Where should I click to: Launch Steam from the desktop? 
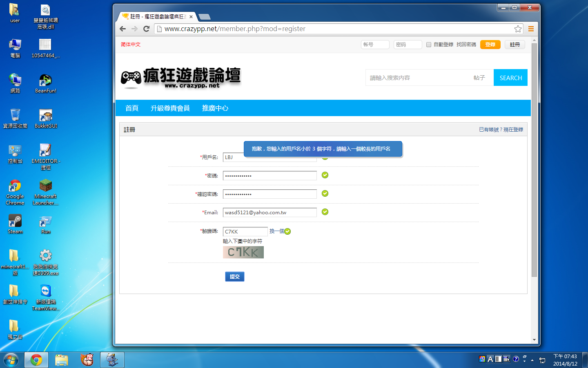click(15, 221)
